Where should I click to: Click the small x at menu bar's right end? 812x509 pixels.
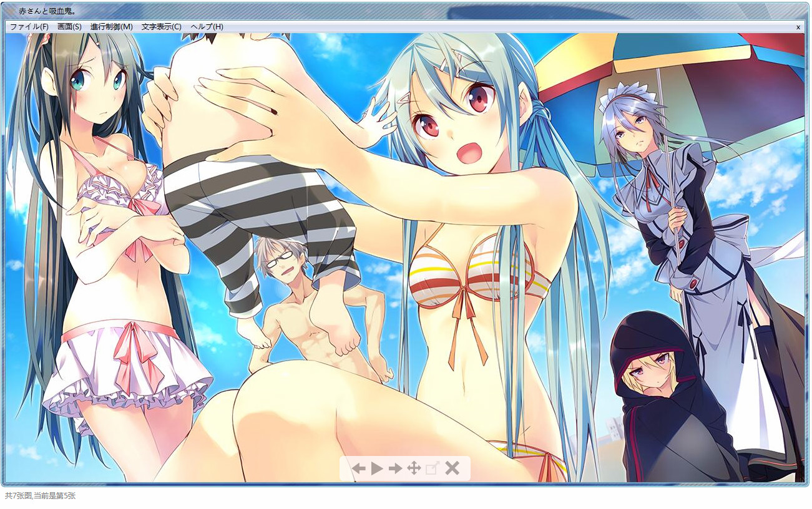[798, 27]
